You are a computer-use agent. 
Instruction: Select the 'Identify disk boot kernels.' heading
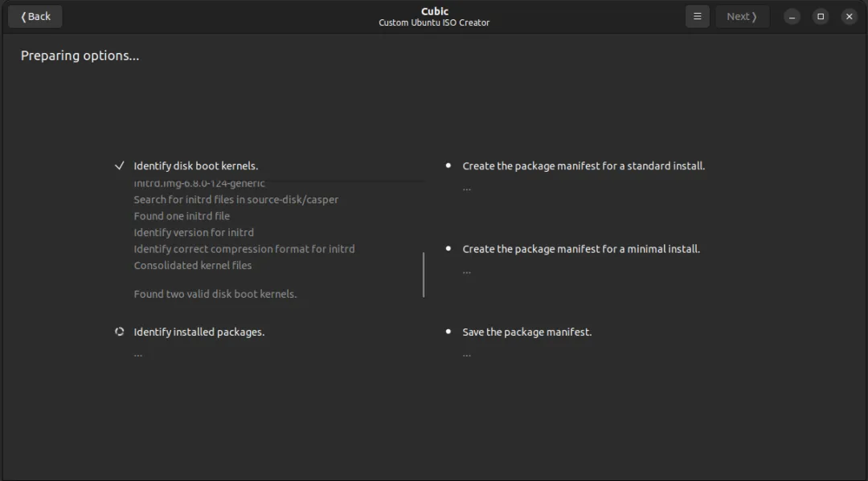(196, 166)
